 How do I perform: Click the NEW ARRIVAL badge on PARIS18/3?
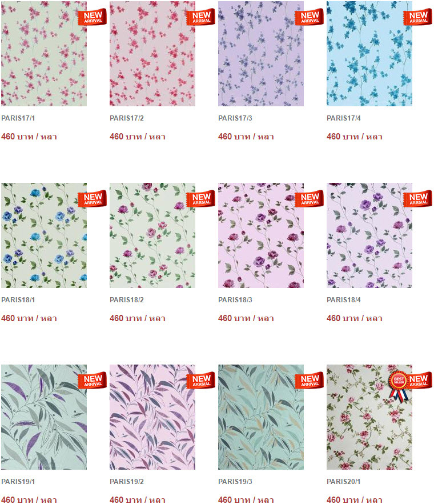tap(310, 199)
